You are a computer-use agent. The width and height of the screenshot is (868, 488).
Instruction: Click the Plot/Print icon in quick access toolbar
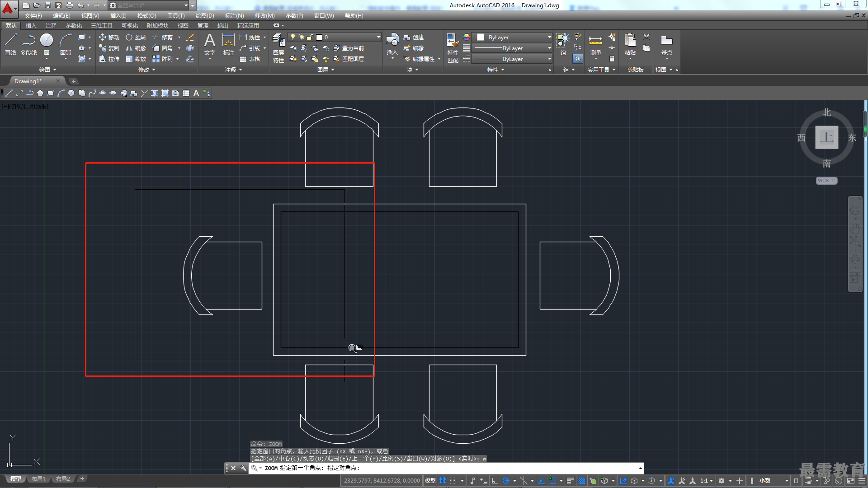70,5
